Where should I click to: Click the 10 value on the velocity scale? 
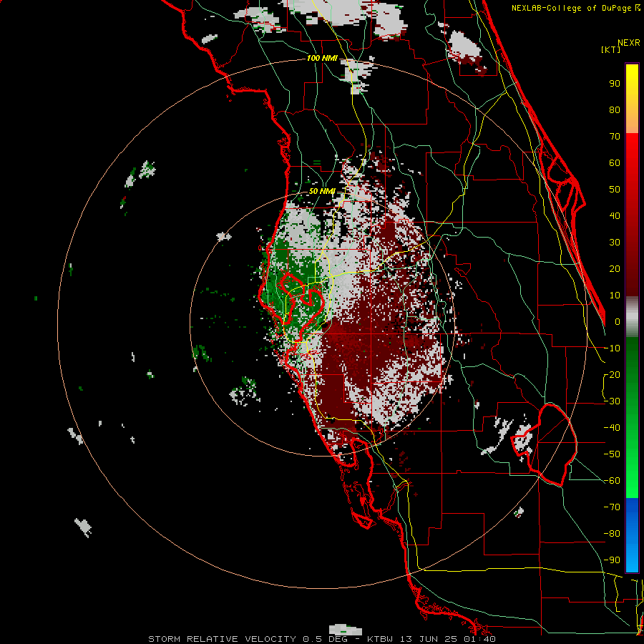click(615, 296)
